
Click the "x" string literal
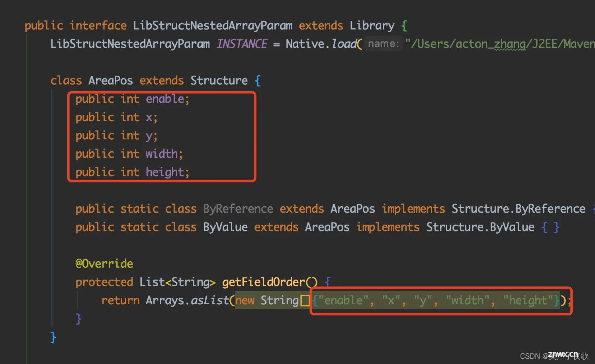pos(391,300)
